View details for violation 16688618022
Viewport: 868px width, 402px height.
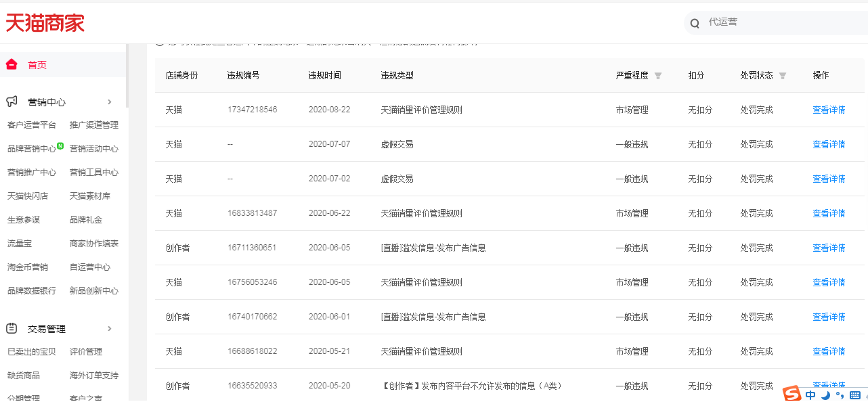(829, 351)
